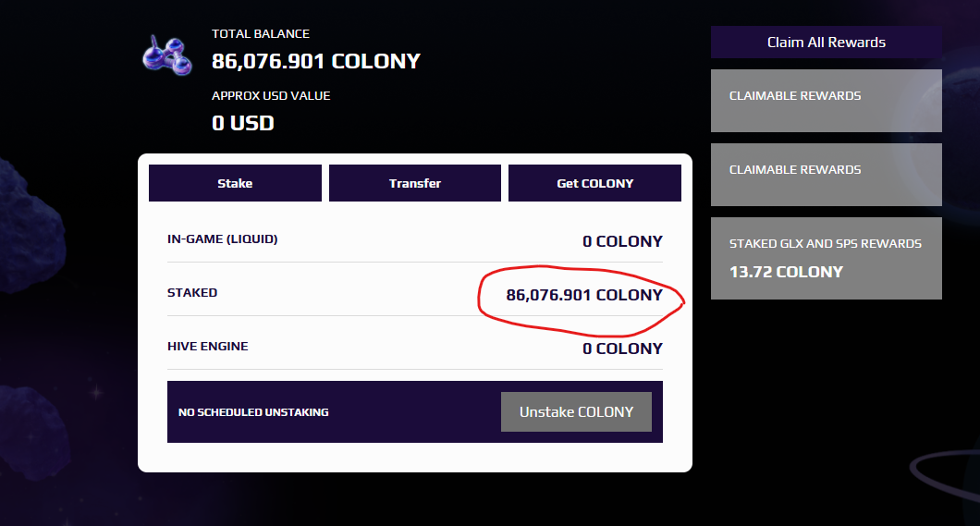Click the Hive Engine row label

[207, 346]
